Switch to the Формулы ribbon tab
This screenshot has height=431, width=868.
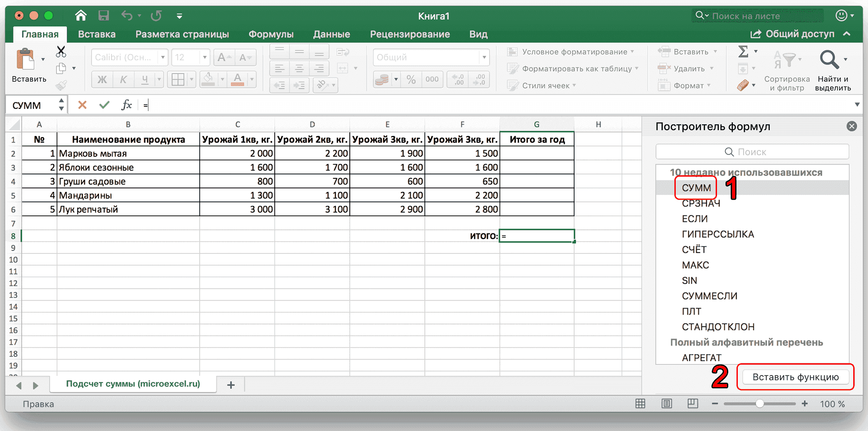[270, 34]
